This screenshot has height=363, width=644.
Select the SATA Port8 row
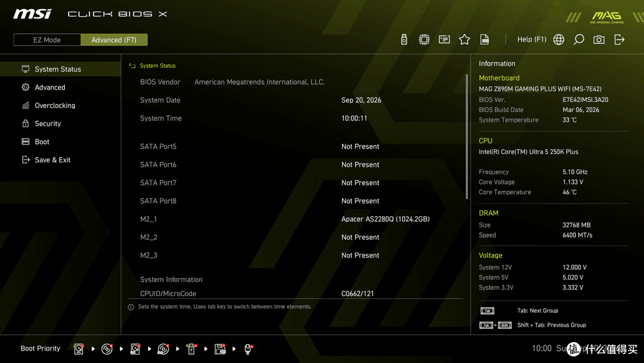click(296, 201)
